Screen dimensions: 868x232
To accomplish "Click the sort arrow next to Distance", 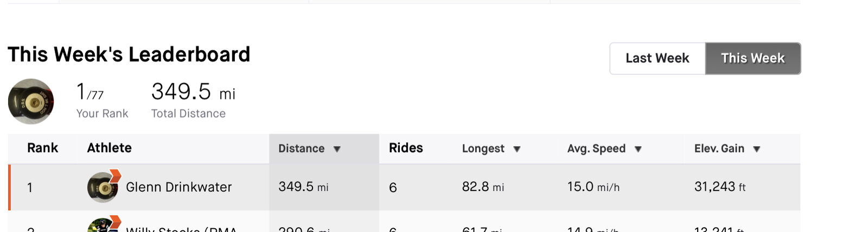I will point(337,149).
